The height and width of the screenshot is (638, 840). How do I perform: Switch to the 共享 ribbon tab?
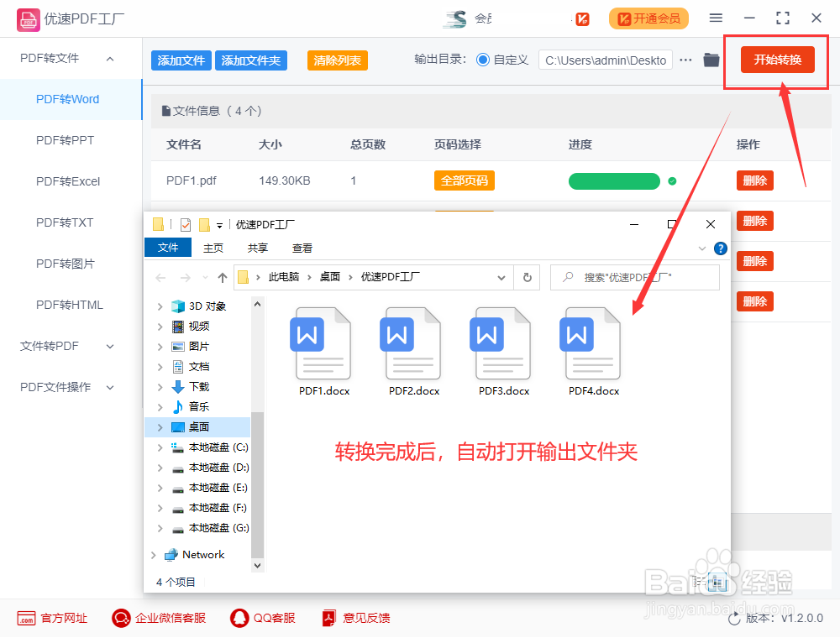[x=258, y=248]
